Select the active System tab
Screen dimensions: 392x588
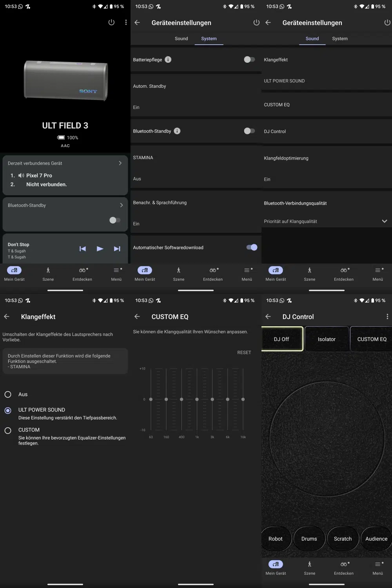[209, 38]
